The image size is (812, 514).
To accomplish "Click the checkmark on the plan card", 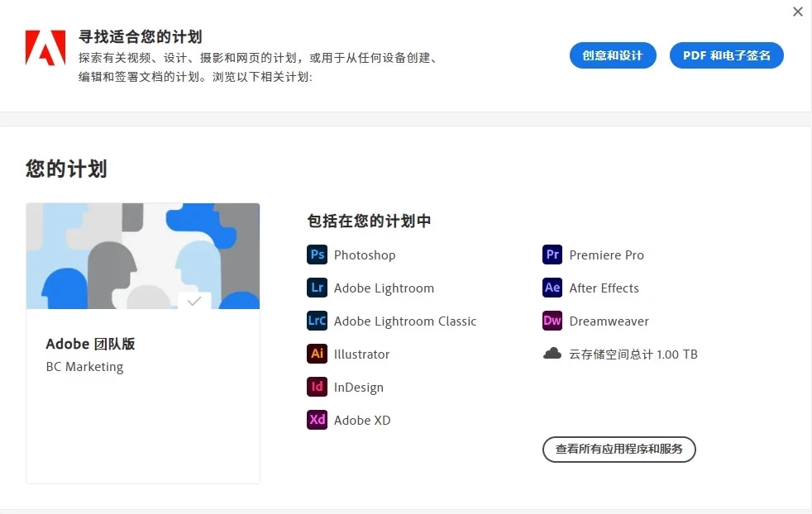I will [194, 301].
